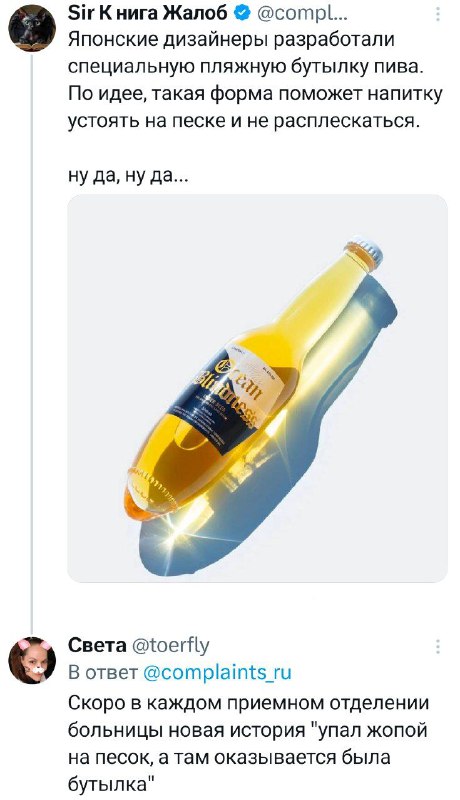Click the "В ответ" reply label
The height and width of the screenshot is (800, 460).
pyautogui.click(x=103, y=672)
